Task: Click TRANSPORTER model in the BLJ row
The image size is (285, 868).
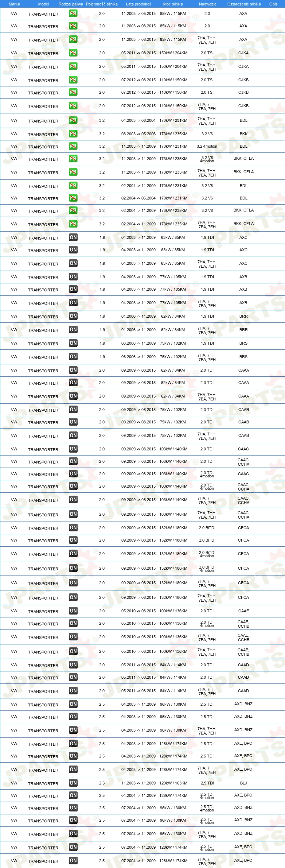Action: pos(43,784)
